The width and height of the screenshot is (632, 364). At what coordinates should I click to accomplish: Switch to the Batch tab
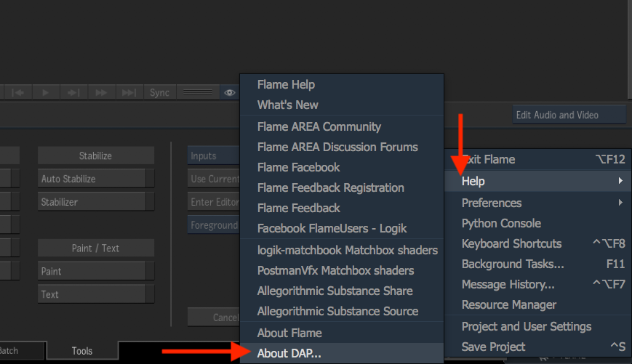pyautogui.click(x=22, y=351)
